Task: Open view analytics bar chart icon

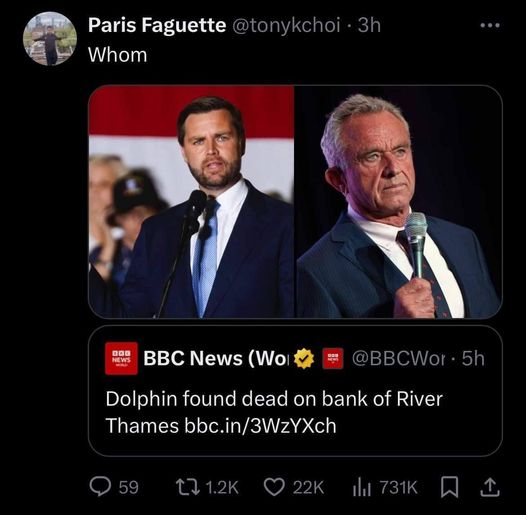Action: coord(362,488)
